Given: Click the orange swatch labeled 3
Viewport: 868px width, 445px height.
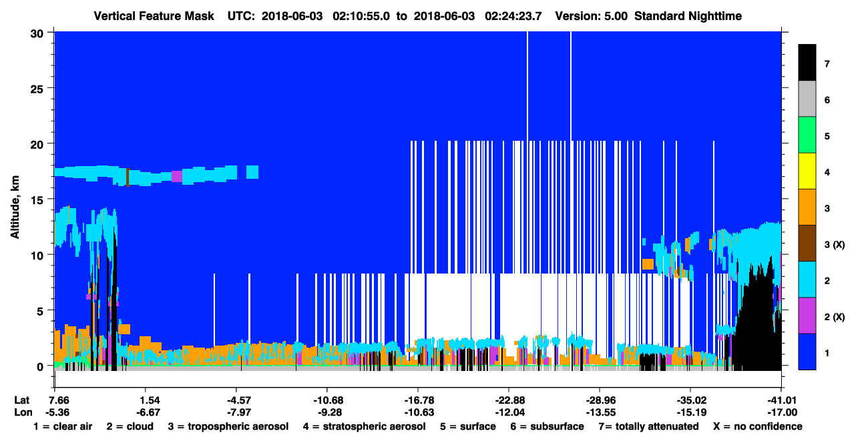Looking at the screenshot, I should (807, 207).
